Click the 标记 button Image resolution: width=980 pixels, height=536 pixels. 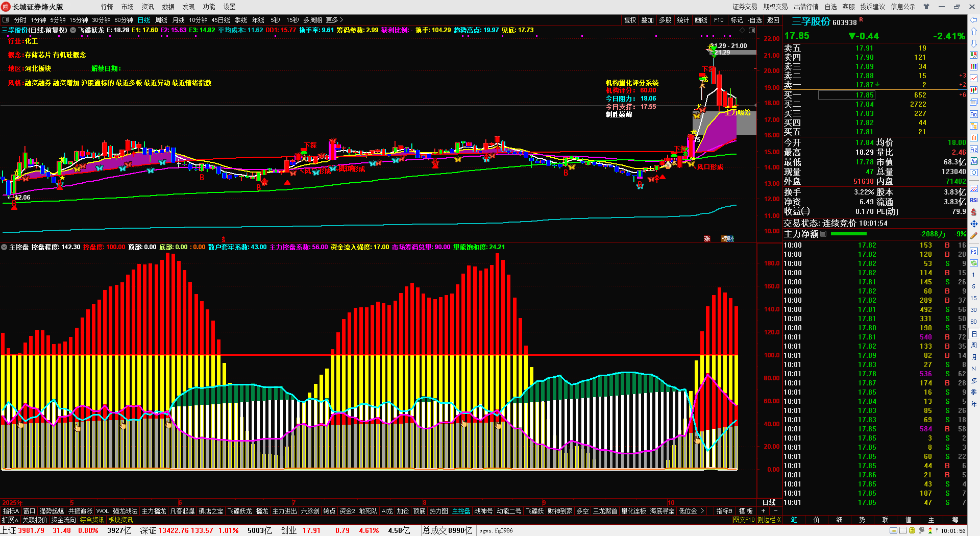[737, 20]
